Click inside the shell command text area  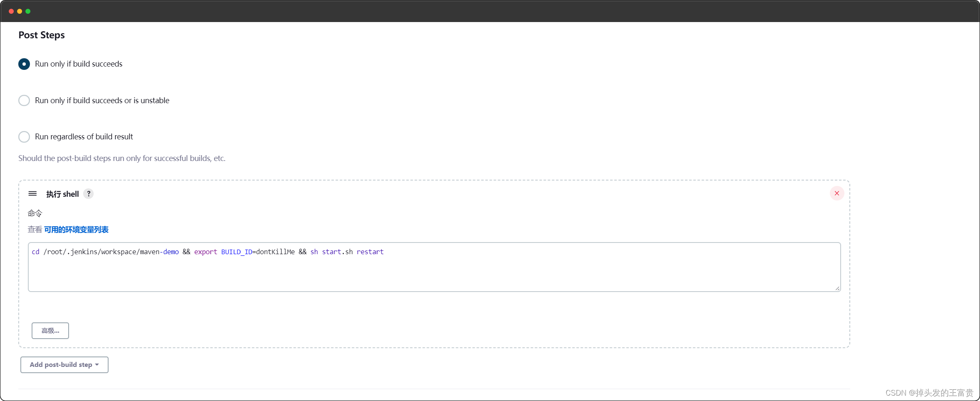[x=434, y=267]
